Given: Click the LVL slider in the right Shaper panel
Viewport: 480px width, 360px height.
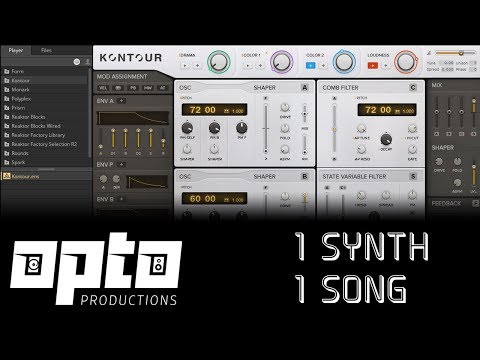Looking at the screenshot, I should (474, 173).
